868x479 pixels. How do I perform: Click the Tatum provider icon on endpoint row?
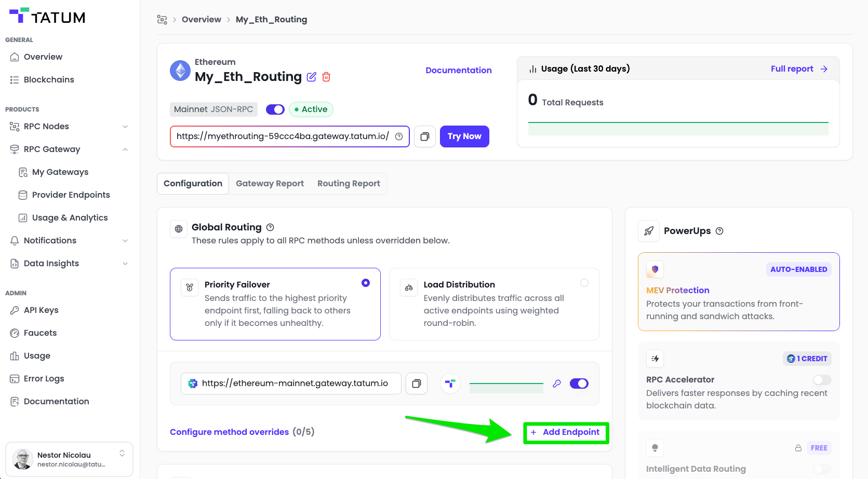point(450,384)
